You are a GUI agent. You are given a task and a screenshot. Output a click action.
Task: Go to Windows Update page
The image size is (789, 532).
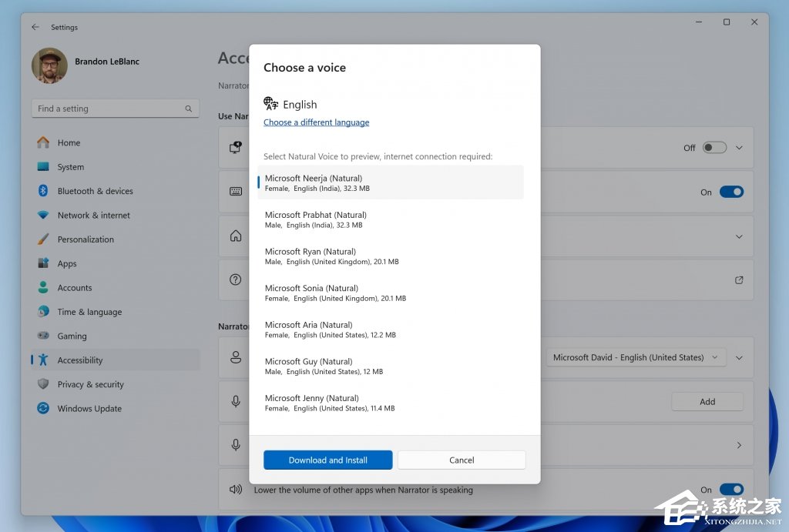click(x=89, y=409)
